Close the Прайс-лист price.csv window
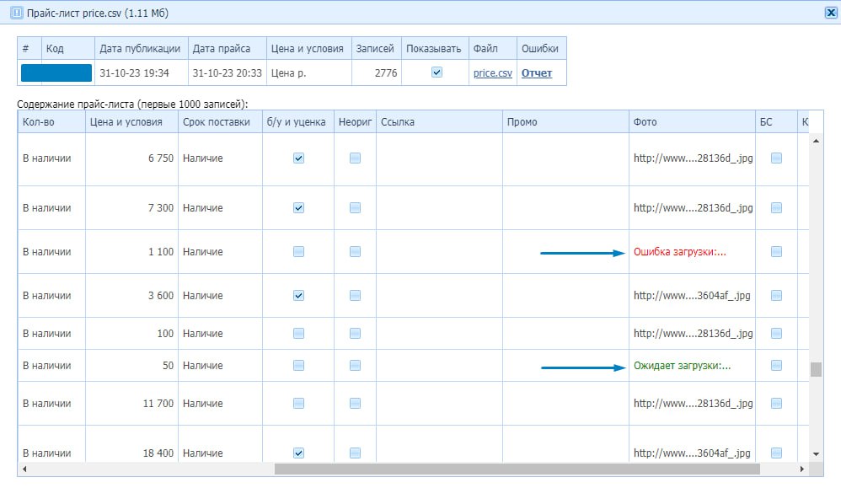 click(830, 13)
